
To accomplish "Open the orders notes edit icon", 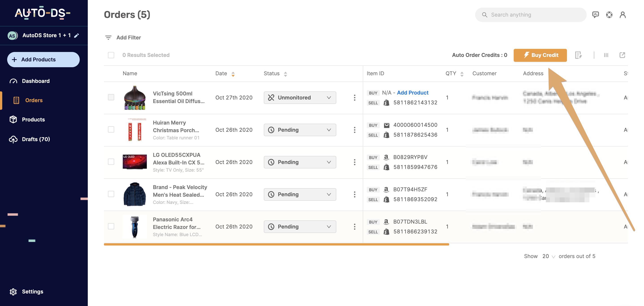I will click(578, 55).
